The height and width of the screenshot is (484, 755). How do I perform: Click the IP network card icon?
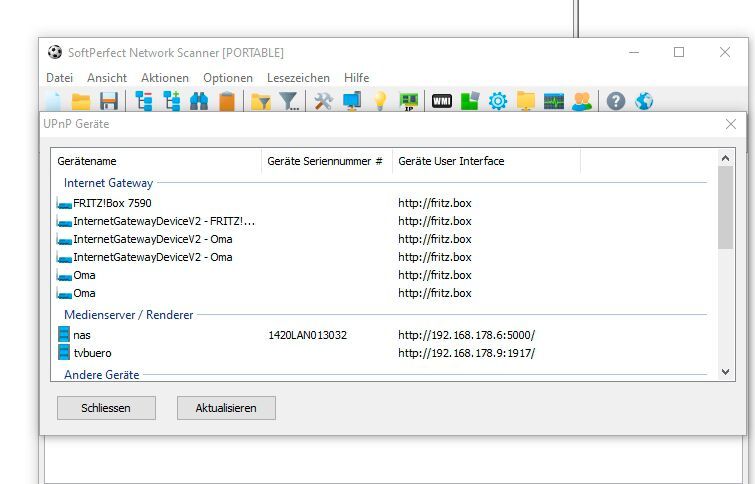click(409, 101)
